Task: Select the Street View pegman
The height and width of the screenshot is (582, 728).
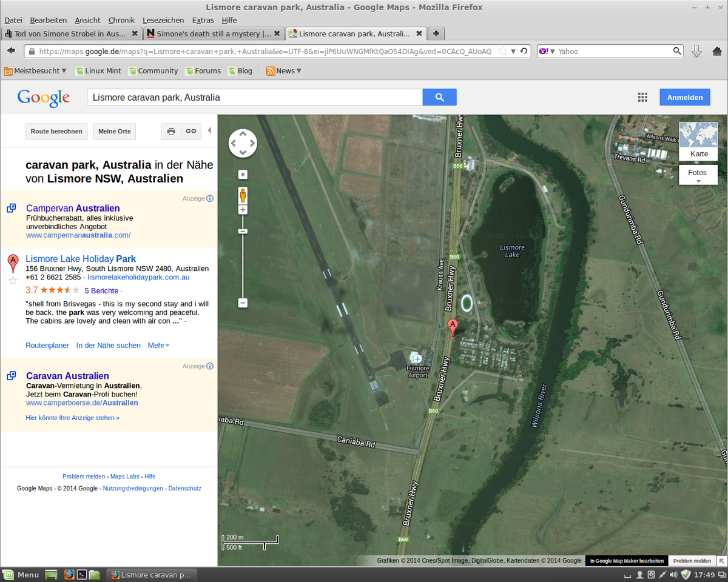Action: tap(243, 195)
